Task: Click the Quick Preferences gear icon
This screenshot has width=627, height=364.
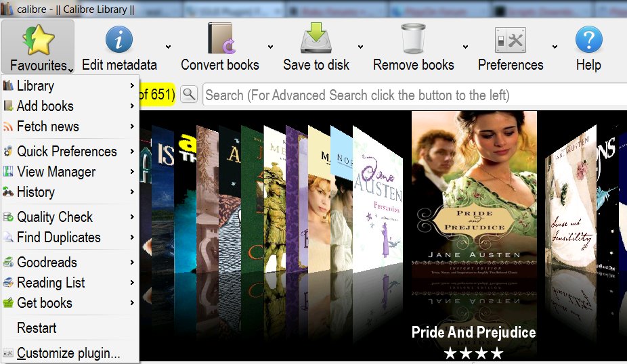Action: click(x=8, y=151)
